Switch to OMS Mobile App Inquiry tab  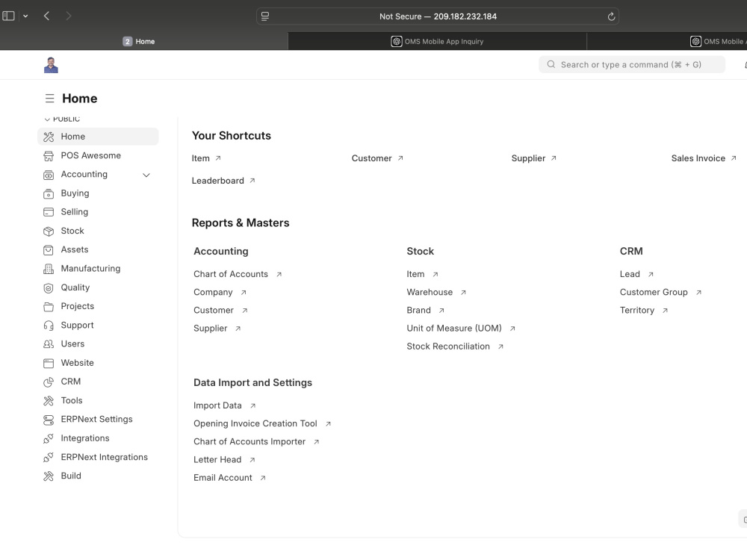click(437, 41)
